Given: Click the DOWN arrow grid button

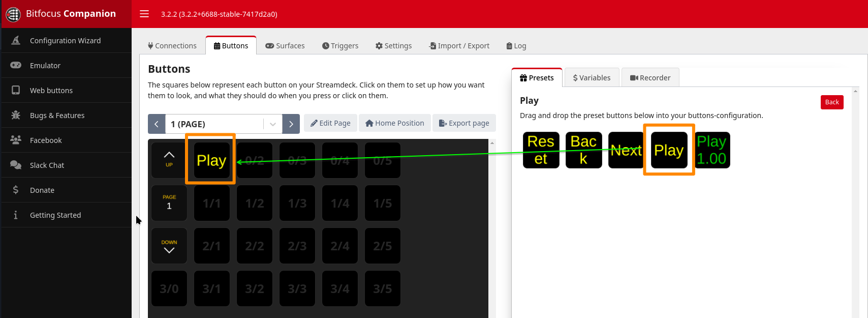Looking at the screenshot, I should coord(169,246).
